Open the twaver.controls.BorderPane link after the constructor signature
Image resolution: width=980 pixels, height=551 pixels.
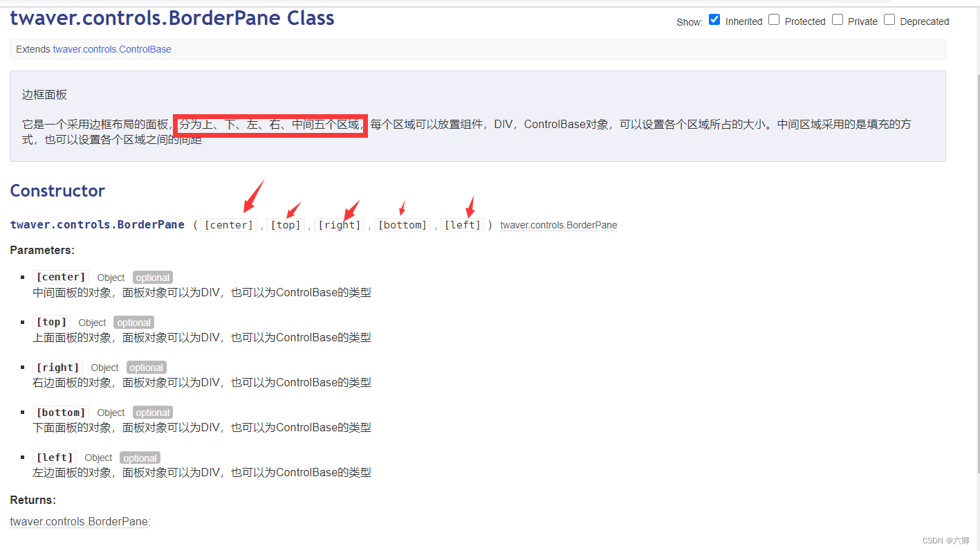558,225
